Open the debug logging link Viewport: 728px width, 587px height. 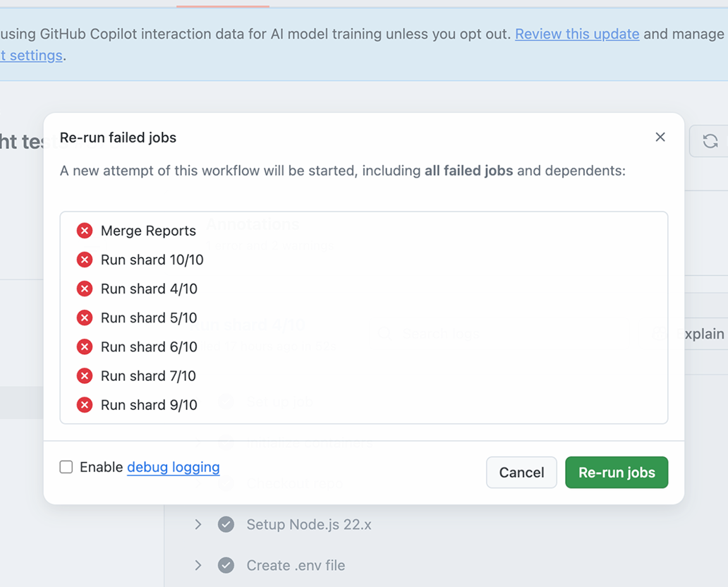tap(173, 467)
